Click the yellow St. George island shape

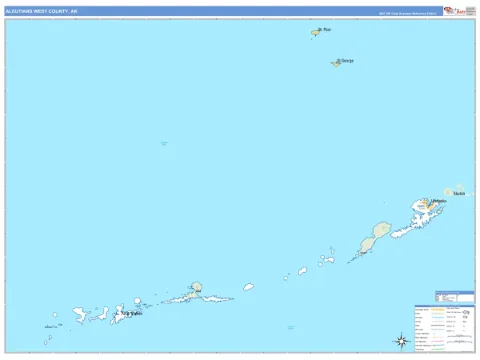[336, 63]
